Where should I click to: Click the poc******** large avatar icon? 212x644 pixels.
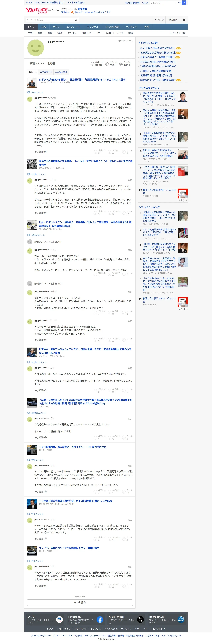tap(35, 48)
